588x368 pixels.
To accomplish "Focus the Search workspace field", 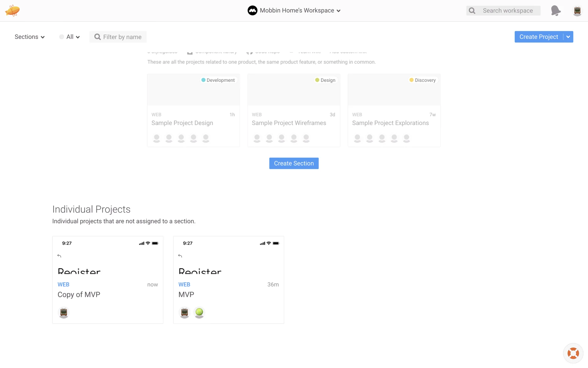I will coord(508,11).
